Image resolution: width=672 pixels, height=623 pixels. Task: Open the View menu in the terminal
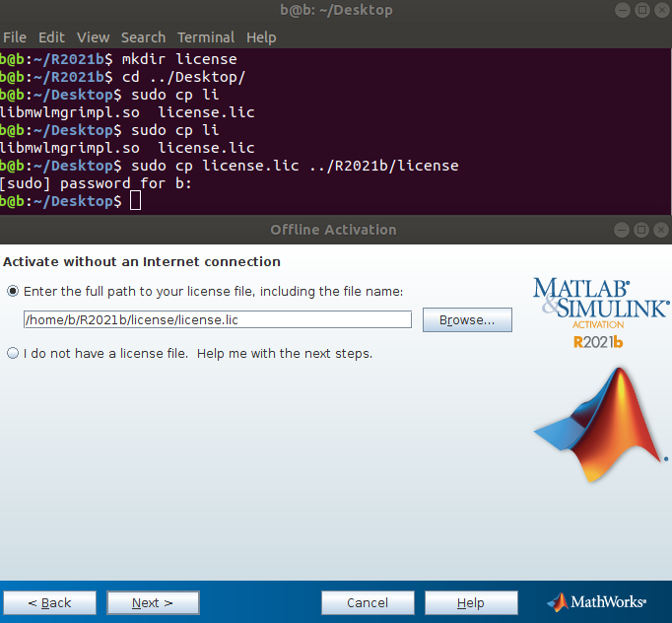(93, 37)
